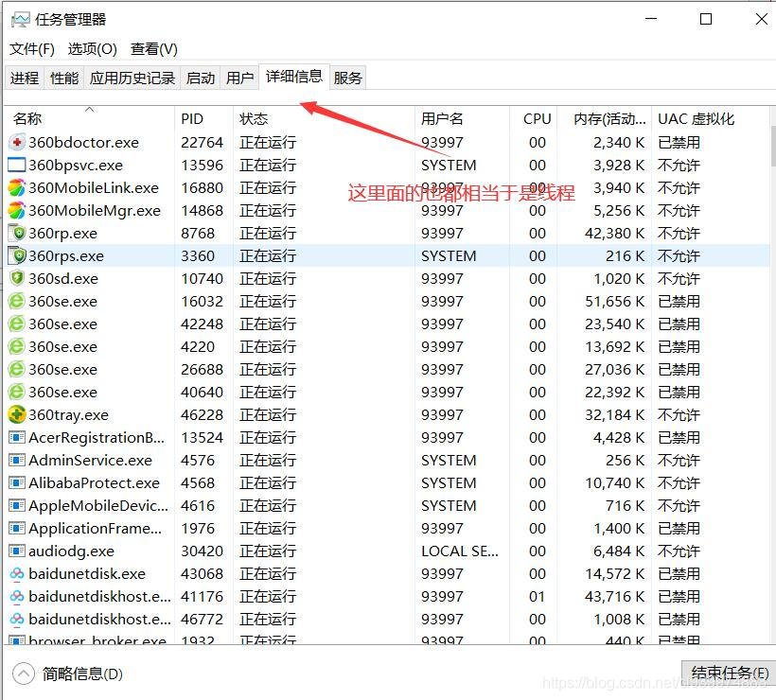The width and height of the screenshot is (776, 700).
Task: Click the PID cell 30420
Action: tap(202, 551)
